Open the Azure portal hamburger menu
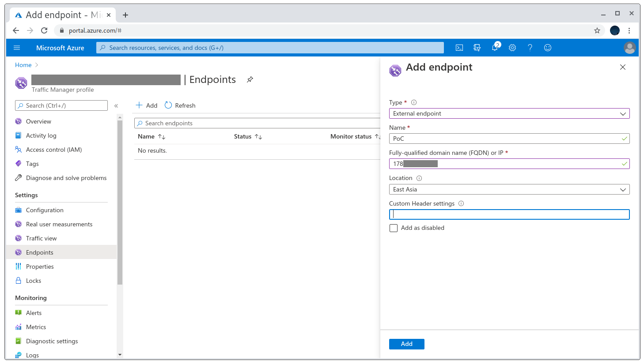 point(17,48)
